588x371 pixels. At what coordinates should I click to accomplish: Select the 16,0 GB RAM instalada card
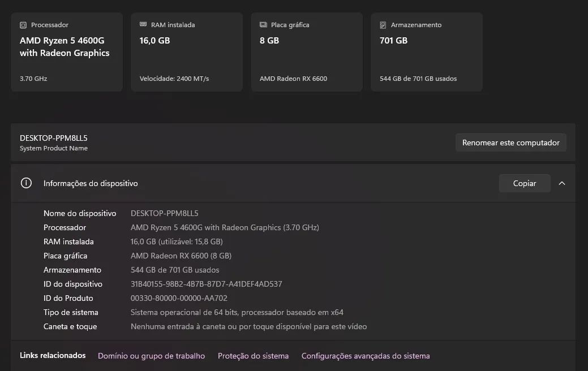(x=187, y=52)
